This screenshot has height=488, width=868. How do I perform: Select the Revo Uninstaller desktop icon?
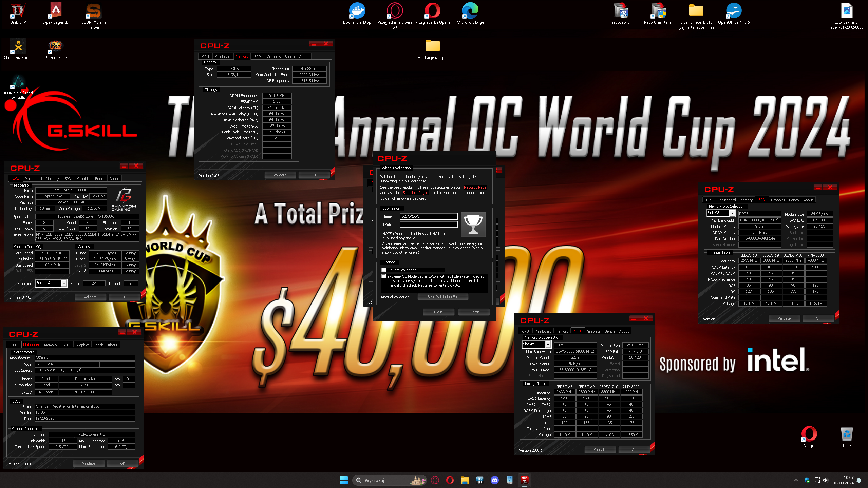(x=658, y=14)
